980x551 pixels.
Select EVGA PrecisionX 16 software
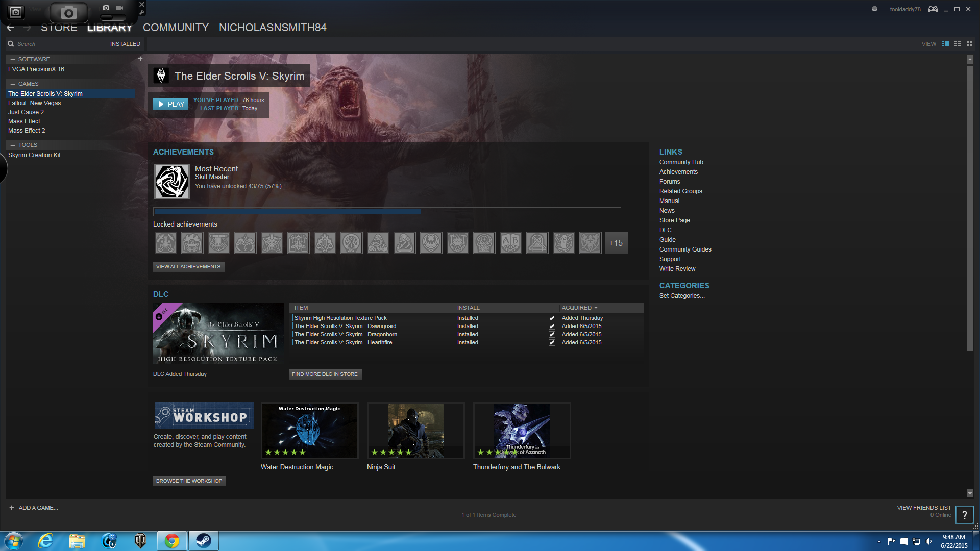pos(36,69)
